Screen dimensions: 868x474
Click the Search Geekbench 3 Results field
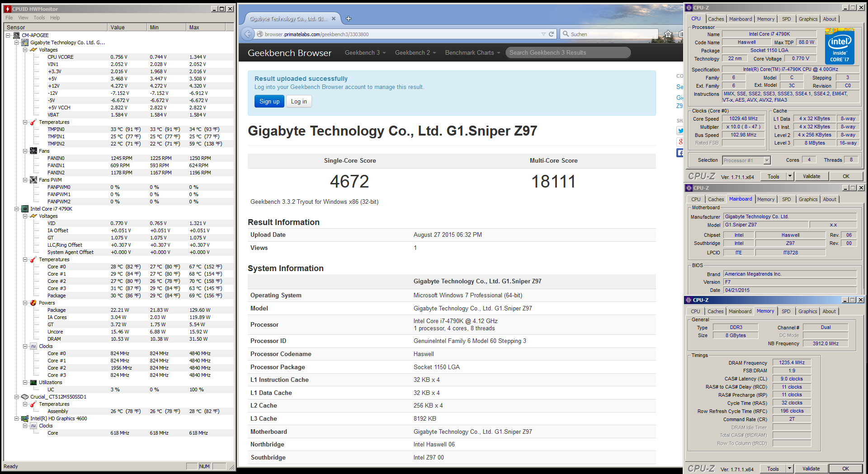568,53
